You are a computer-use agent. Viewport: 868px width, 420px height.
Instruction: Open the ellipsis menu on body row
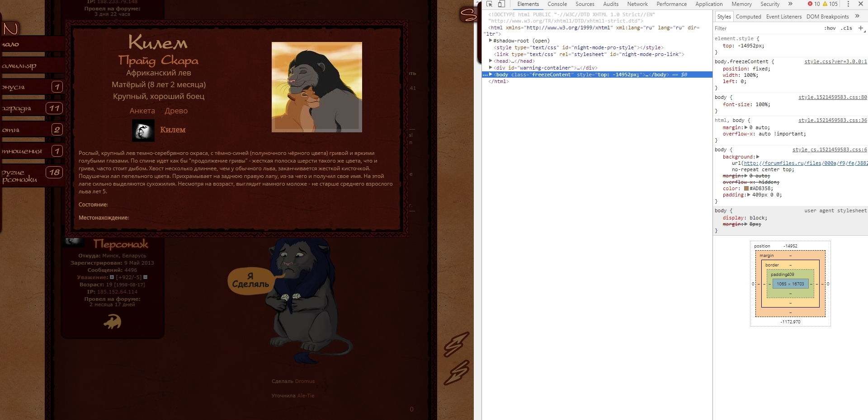click(x=485, y=75)
